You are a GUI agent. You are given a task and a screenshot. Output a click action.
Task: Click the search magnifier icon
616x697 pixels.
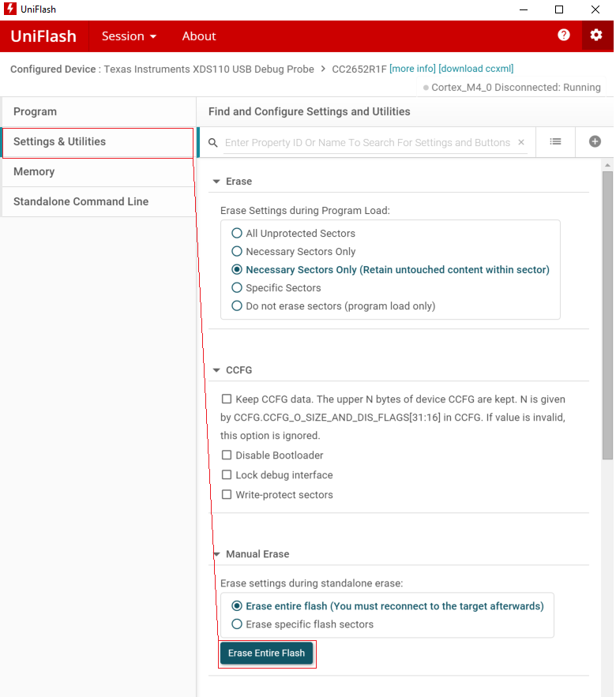coord(213,143)
